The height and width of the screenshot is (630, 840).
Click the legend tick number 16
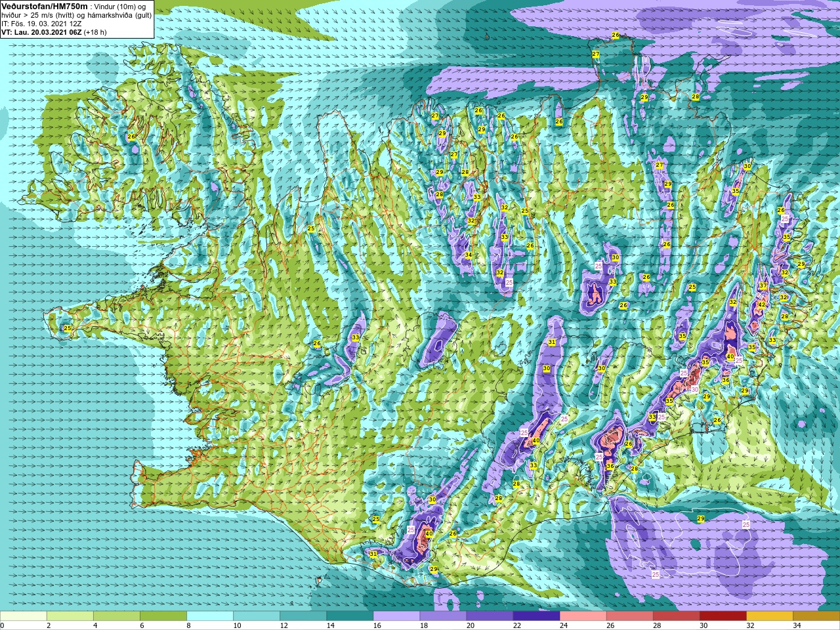pos(377,625)
